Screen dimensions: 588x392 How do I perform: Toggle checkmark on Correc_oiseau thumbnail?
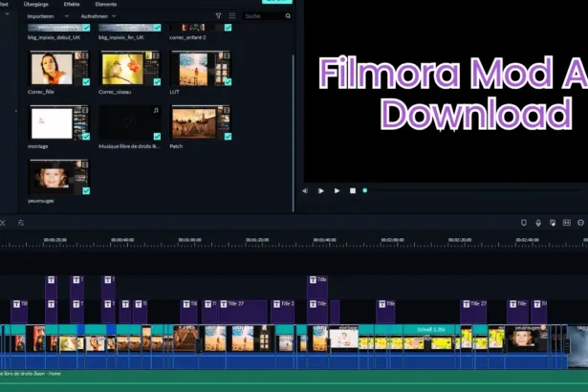tap(157, 82)
